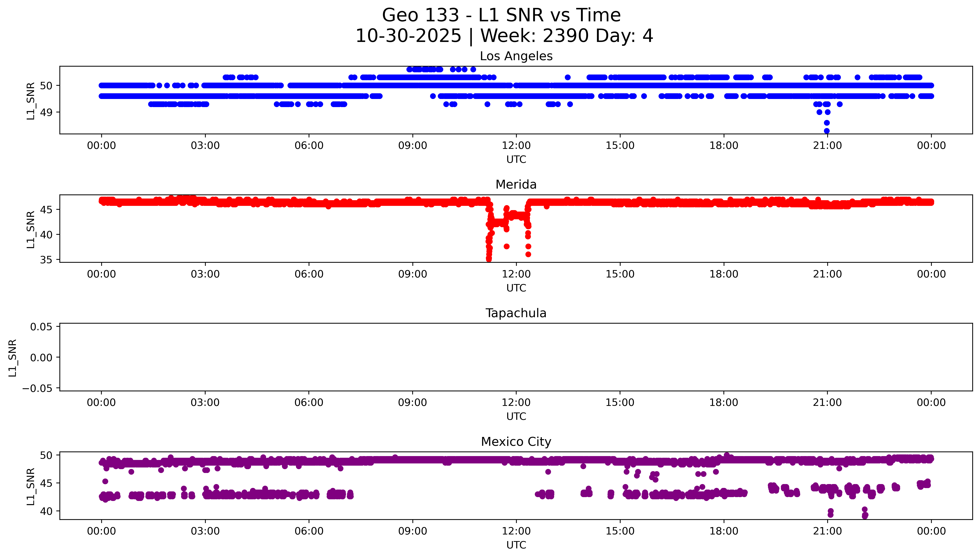Screen dimensions: 980x558
Task: Click the lowest blue point near 21:00 in Los Angeles
Action: [x=827, y=131]
